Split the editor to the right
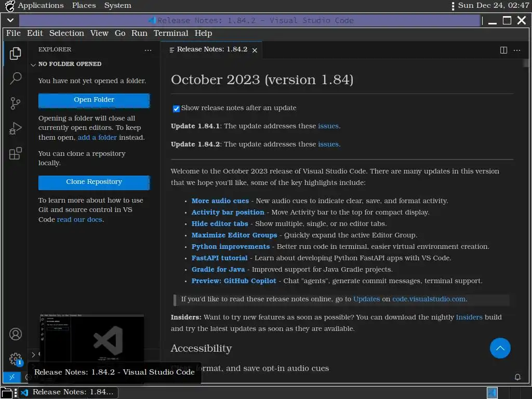This screenshot has width=532, height=399. 503,50
